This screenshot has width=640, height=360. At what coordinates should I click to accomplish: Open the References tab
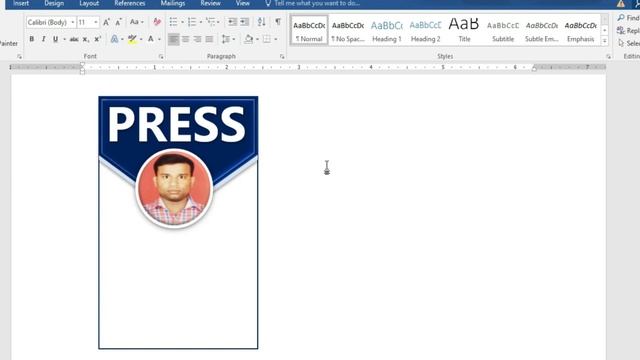(x=130, y=3)
